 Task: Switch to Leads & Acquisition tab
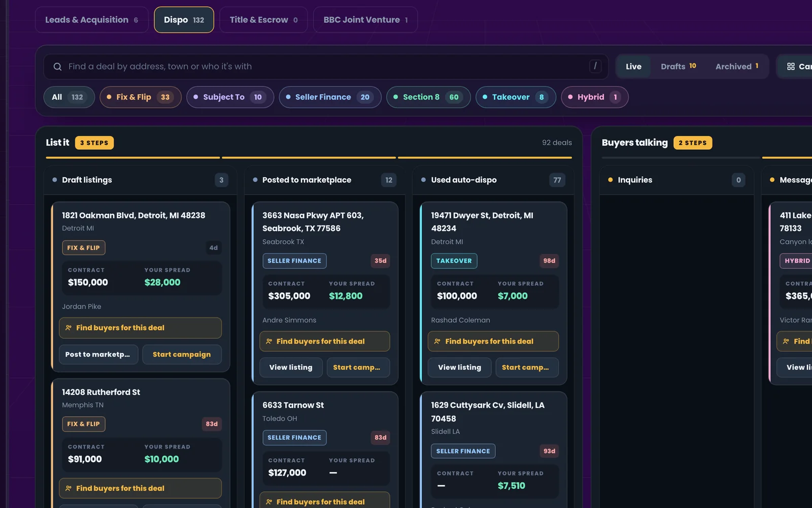point(92,20)
